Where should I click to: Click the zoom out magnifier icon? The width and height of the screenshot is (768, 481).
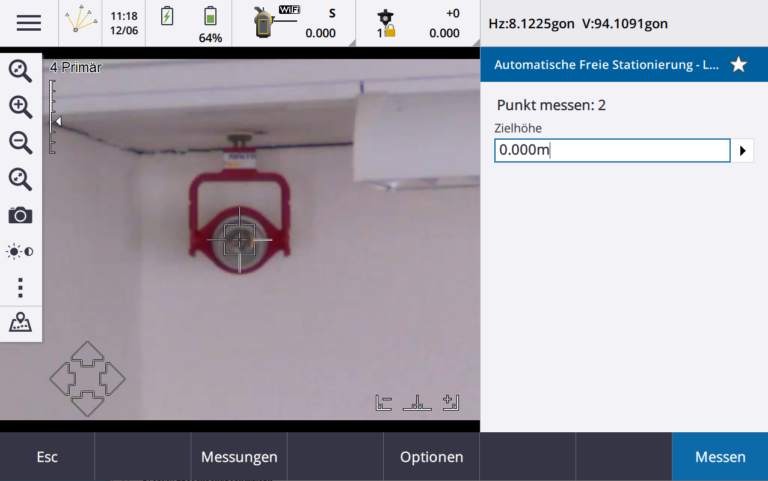(x=21, y=143)
